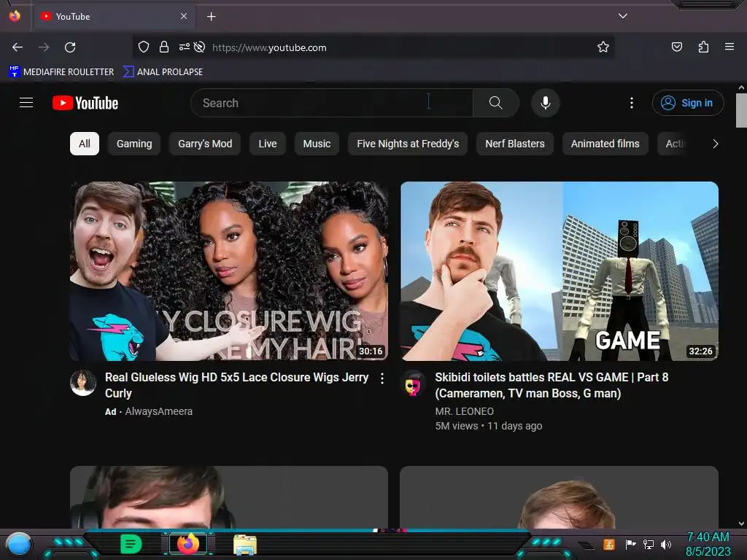The height and width of the screenshot is (560, 747).
Task: Show more filter chips with right chevron
Action: 715,144
